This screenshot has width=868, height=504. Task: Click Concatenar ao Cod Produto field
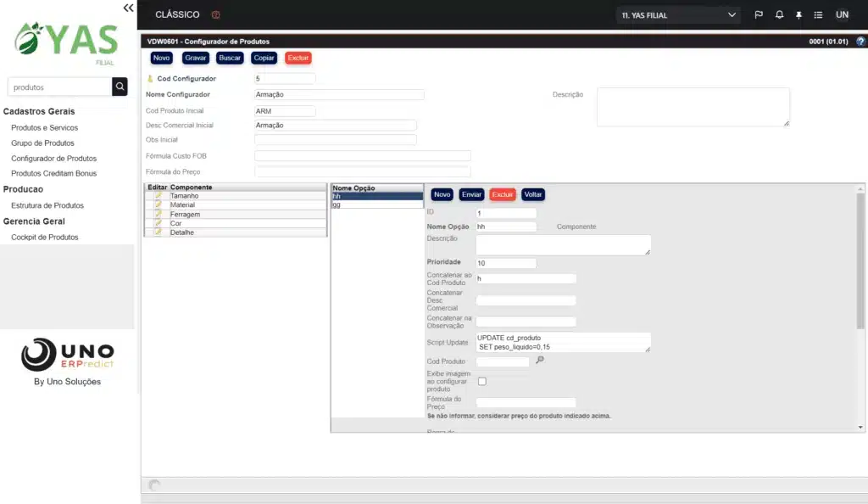526,278
